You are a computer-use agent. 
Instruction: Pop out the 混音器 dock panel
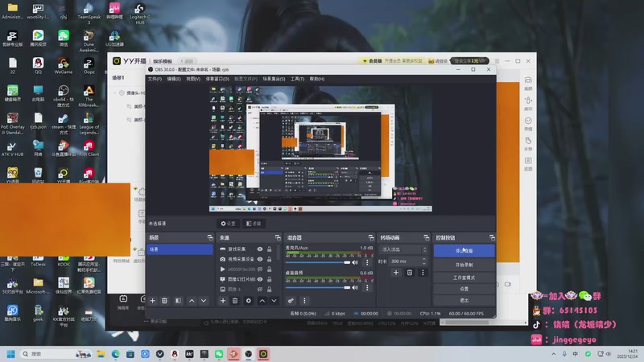(371, 237)
